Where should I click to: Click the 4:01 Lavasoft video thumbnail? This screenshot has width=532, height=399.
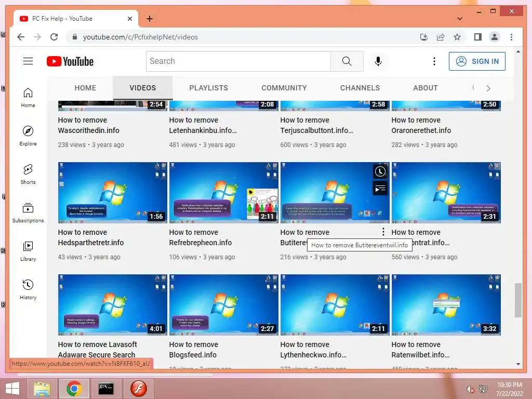113,304
